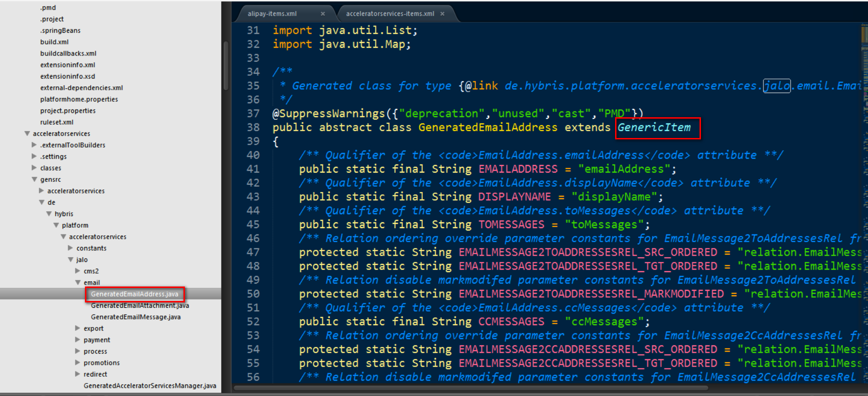This screenshot has width=868, height=396.
Task: Expand the payment folder
Action: [78, 340]
